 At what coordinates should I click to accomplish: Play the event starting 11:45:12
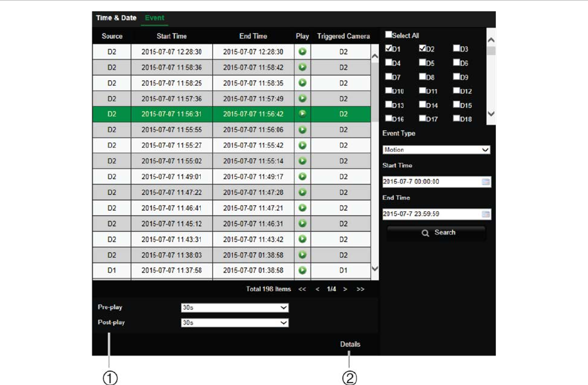tap(302, 223)
